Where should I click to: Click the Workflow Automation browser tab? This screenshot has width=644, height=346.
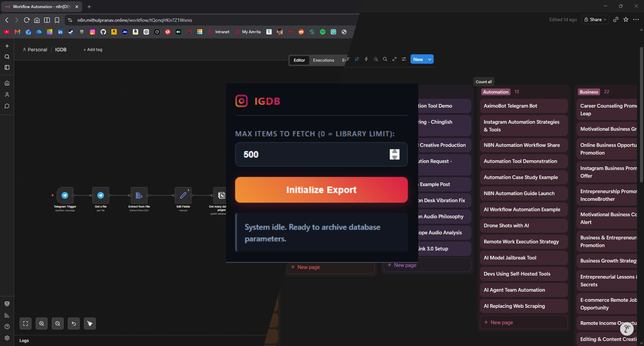click(x=41, y=6)
